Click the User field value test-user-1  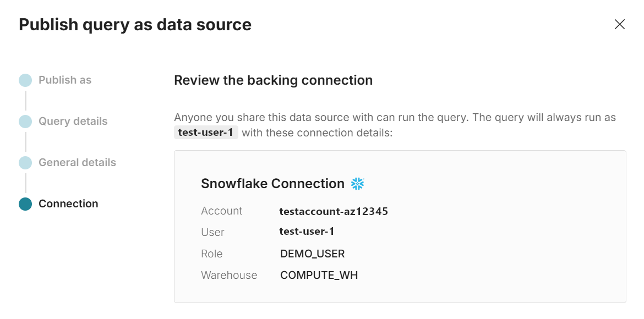(x=307, y=232)
